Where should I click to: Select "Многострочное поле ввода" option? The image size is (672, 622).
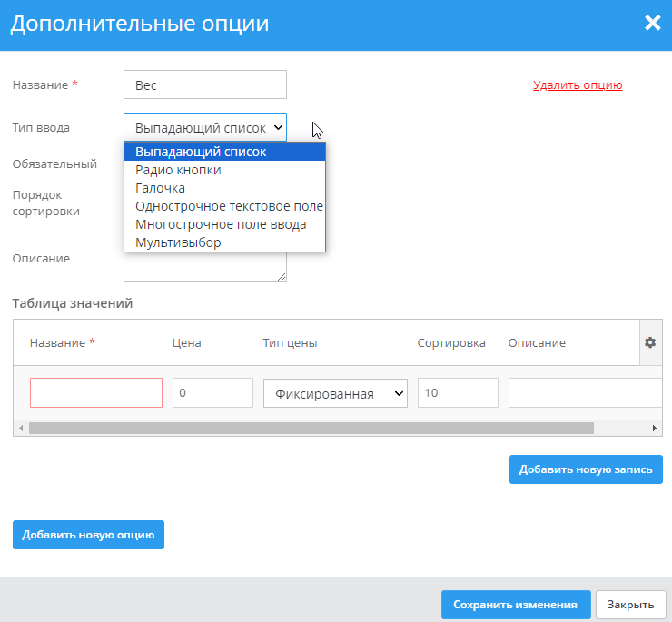click(x=221, y=224)
